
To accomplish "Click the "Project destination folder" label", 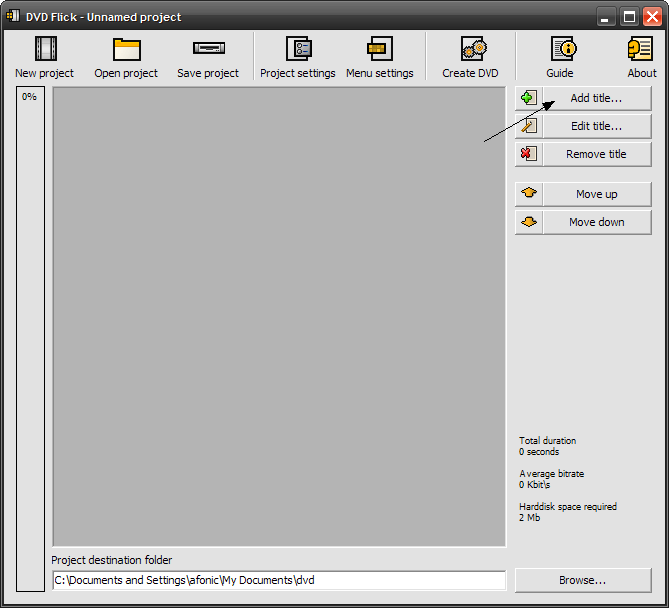I will click(x=112, y=560).
